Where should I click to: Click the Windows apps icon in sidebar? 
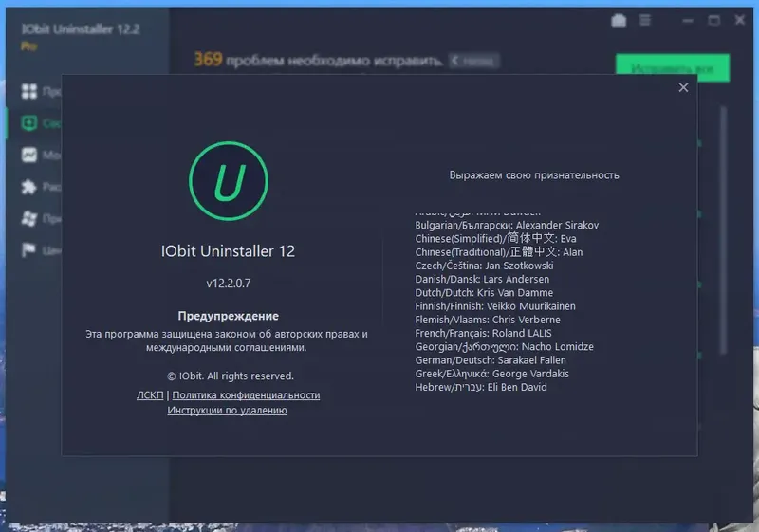(29, 219)
